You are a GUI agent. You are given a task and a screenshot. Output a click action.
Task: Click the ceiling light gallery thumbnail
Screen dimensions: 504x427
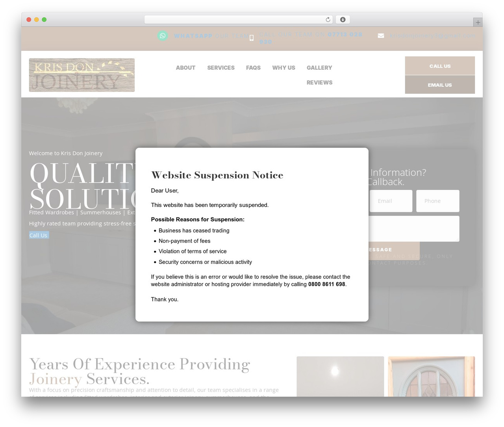(340, 377)
